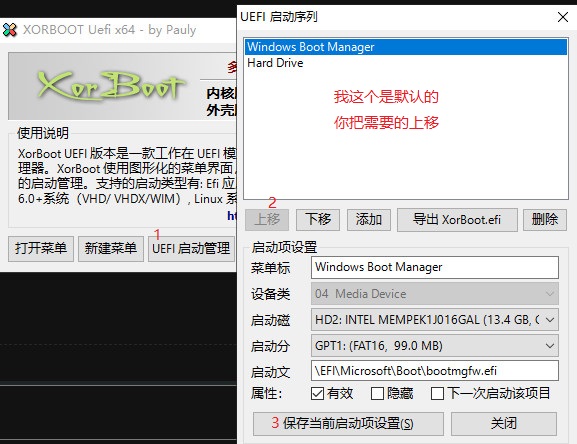Viewport: 577px width, 444px height.
Task: Click the 添加 add button
Action: click(x=369, y=220)
